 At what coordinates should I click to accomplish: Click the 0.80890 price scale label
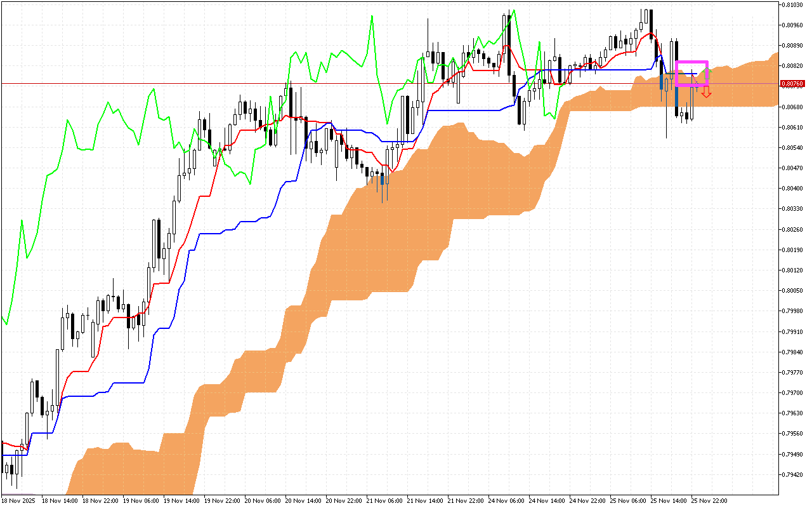point(792,46)
